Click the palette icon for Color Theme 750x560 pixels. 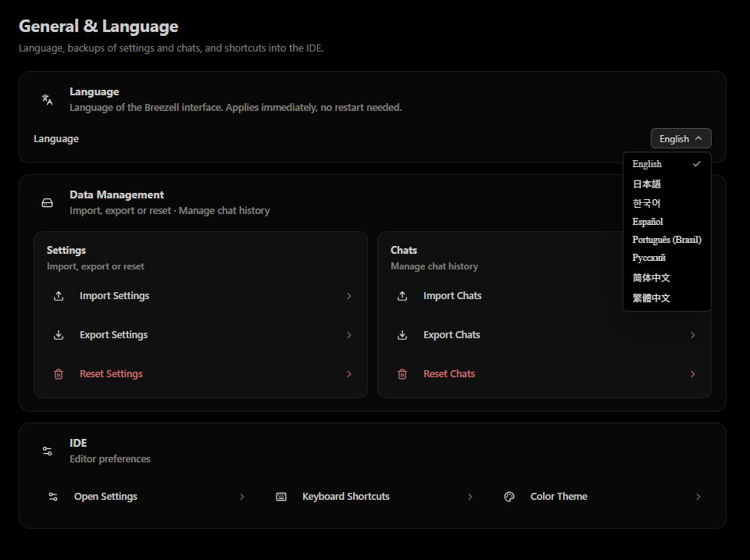tap(509, 497)
